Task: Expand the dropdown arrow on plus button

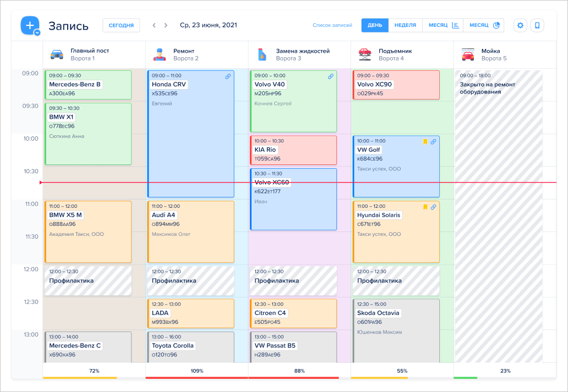Action: (x=37, y=32)
